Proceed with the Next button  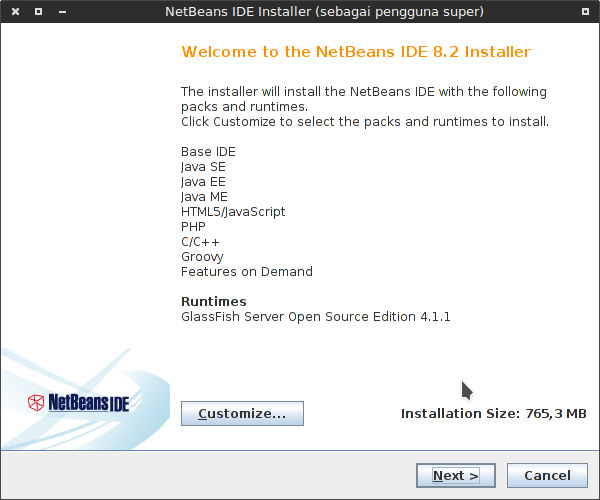click(x=456, y=476)
